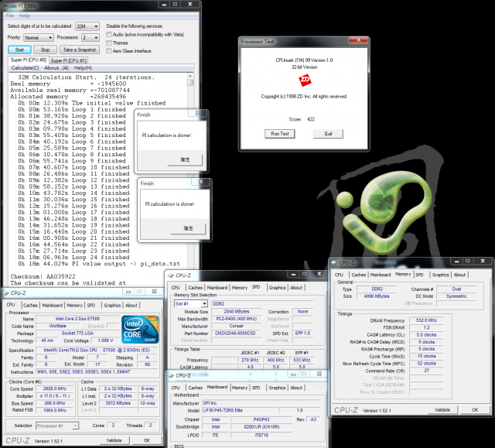Open the SPD tab in CPU-Z CPU window
The height and width of the screenshot is (448, 495).
(91, 306)
